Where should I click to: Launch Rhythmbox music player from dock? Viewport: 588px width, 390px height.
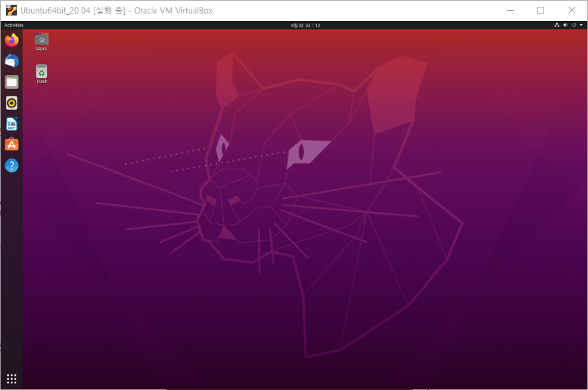[x=11, y=103]
